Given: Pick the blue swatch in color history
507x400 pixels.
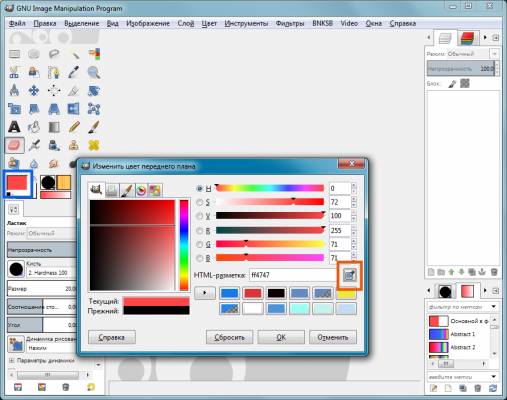Looking at the screenshot, I should (230, 293).
